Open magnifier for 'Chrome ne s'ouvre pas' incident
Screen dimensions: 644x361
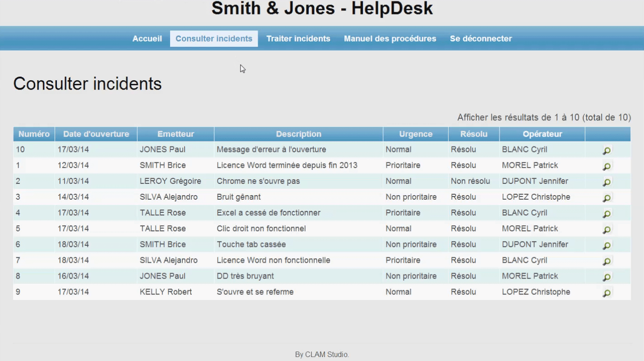point(607,182)
